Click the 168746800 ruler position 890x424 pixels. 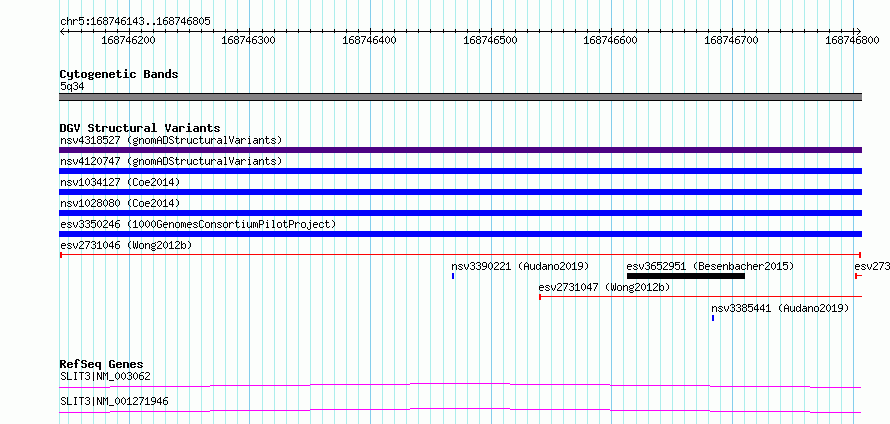point(852,40)
